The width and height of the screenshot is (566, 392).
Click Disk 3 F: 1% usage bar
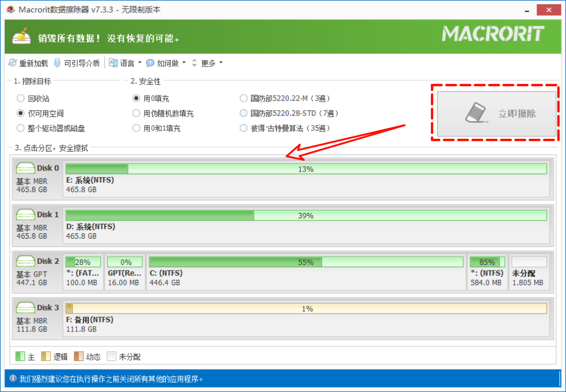point(306,309)
